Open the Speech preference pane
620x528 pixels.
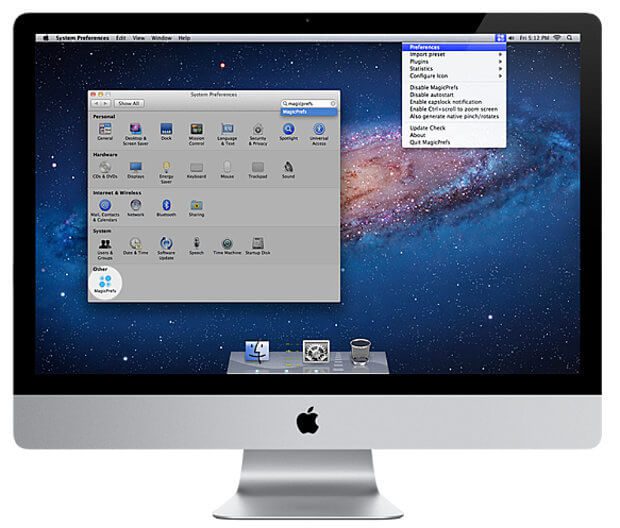[x=197, y=246]
